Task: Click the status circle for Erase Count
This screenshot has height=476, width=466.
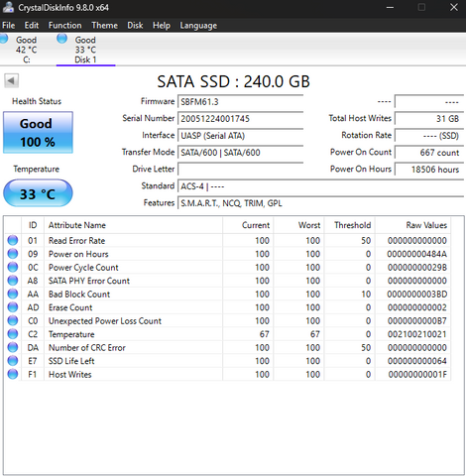Action: [13, 307]
